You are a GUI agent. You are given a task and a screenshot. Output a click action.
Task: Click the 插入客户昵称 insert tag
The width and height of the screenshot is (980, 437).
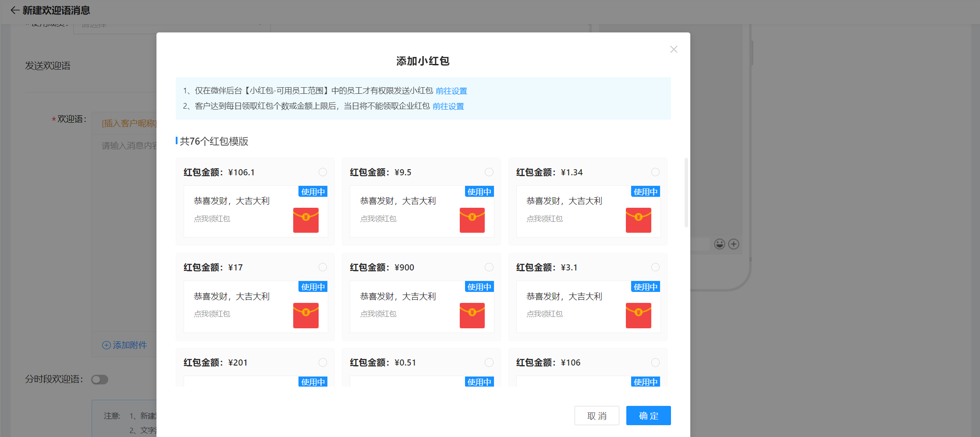coord(129,123)
